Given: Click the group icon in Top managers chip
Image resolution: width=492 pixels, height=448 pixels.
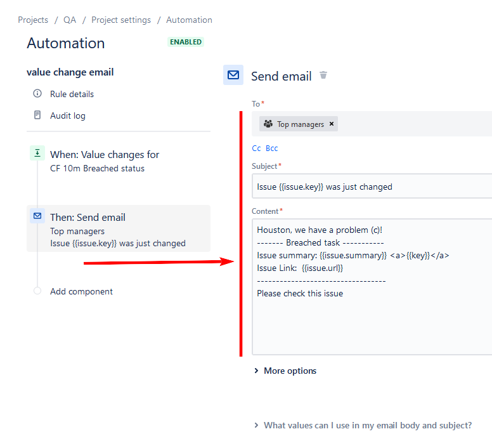Looking at the screenshot, I should point(268,124).
